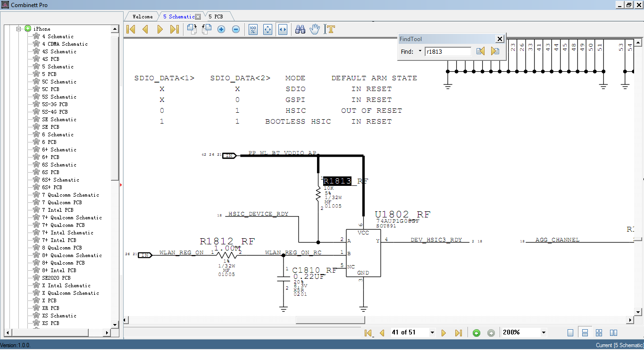Viewport: 644px width, 350px height.
Task: Switch to continuous page layout
Action: point(585,333)
